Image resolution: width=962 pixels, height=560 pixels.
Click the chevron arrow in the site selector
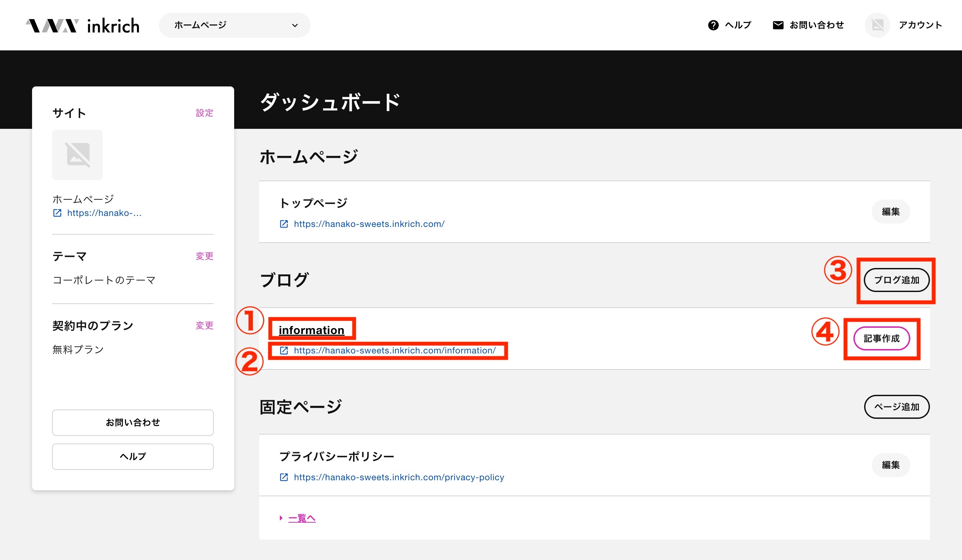295,26
